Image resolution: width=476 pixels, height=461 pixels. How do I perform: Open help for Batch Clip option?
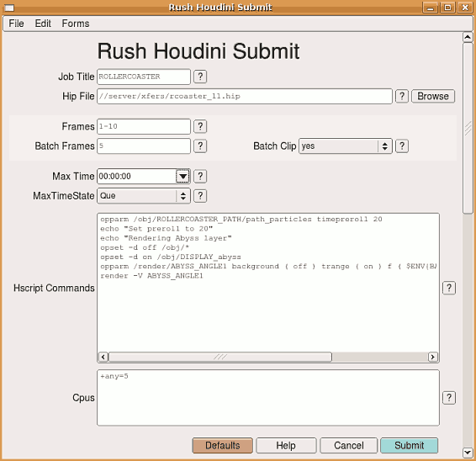pyautogui.click(x=402, y=146)
